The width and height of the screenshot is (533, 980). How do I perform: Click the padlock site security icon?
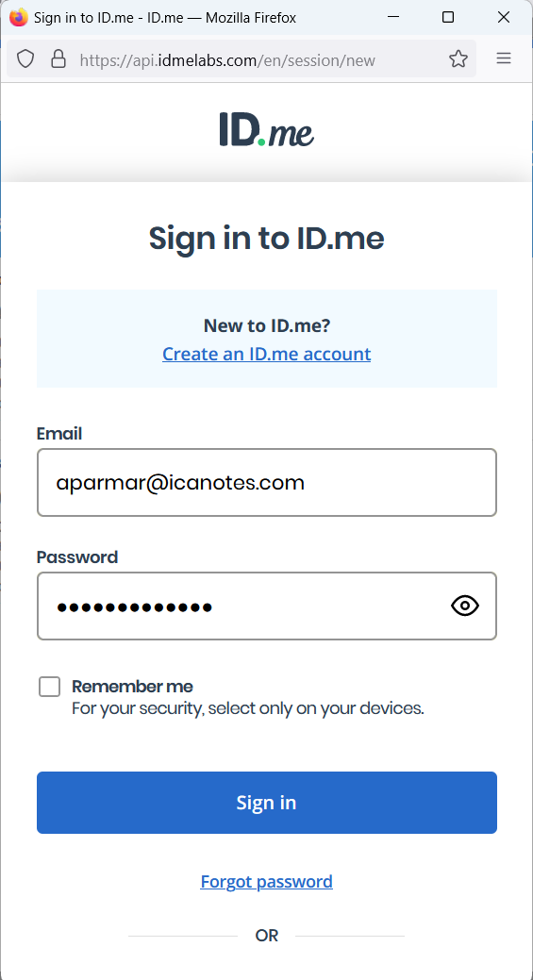[x=58, y=59]
